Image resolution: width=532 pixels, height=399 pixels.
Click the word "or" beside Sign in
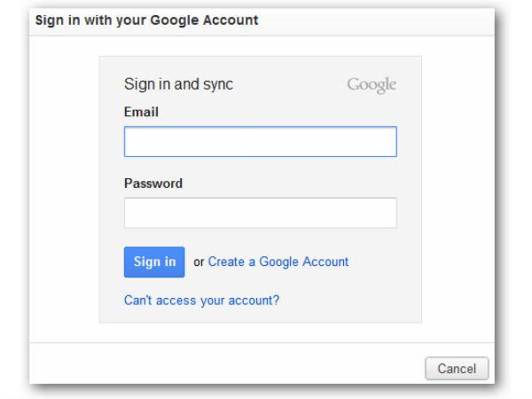199,262
